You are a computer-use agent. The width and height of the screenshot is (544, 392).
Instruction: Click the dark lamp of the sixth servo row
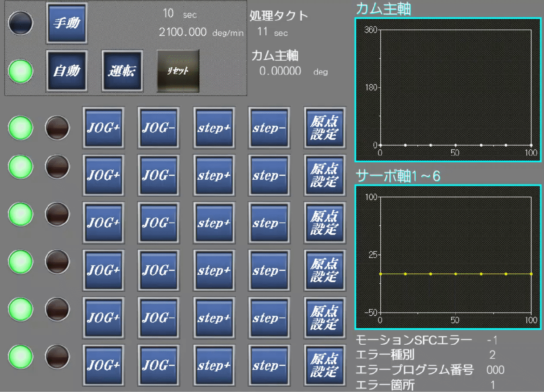click(x=58, y=356)
